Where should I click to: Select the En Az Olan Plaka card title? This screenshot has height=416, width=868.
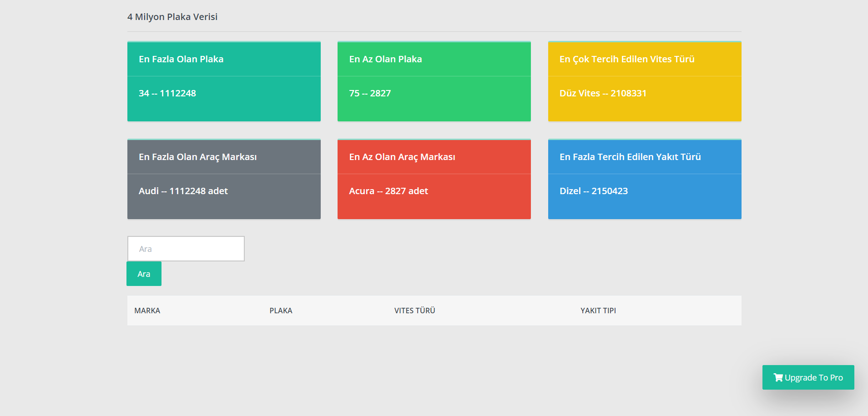[385, 59]
